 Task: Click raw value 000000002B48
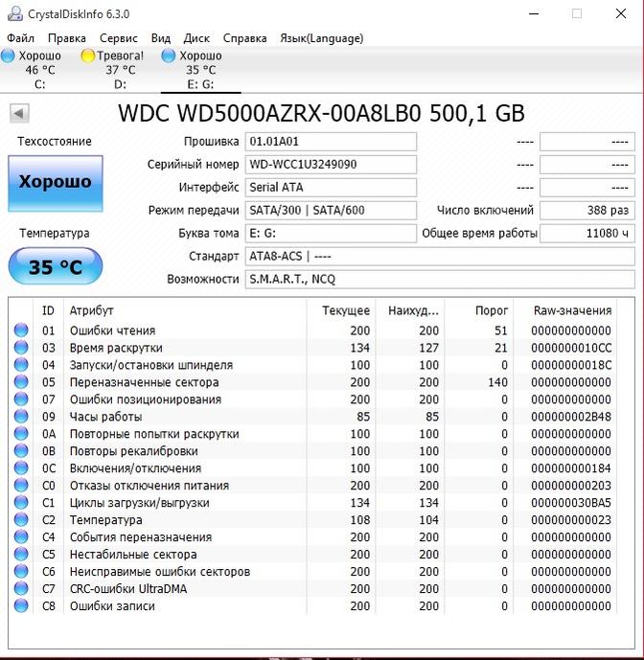coord(571,417)
